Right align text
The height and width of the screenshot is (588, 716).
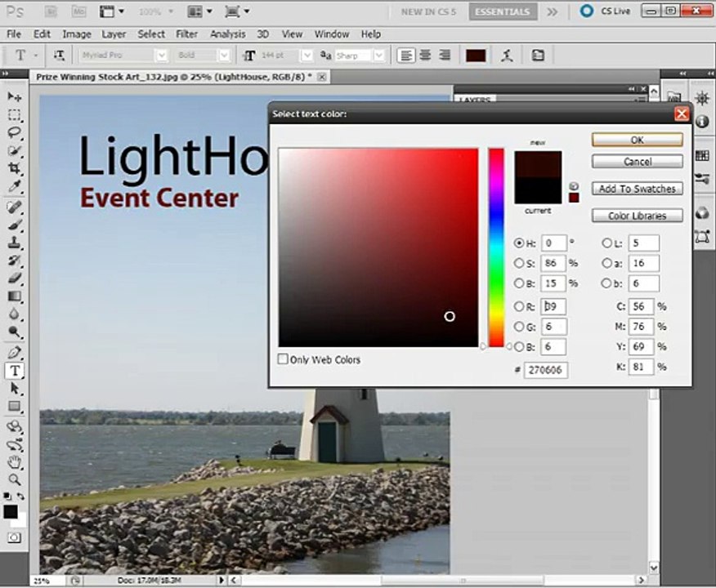pyautogui.click(x=445, y=56)
